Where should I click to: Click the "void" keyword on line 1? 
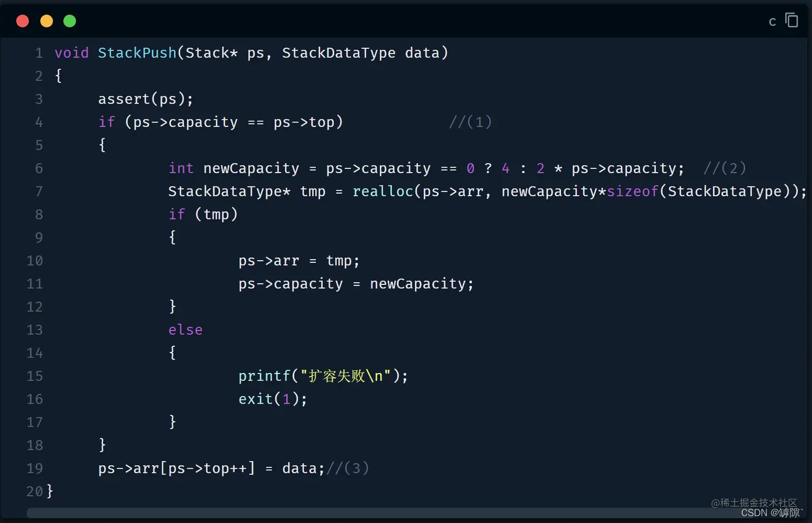coord(71,53)
